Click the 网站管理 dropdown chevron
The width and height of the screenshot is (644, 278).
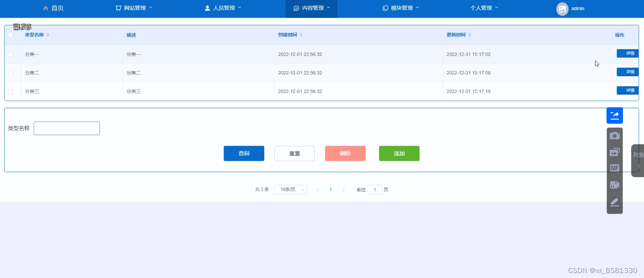point(151,8)
